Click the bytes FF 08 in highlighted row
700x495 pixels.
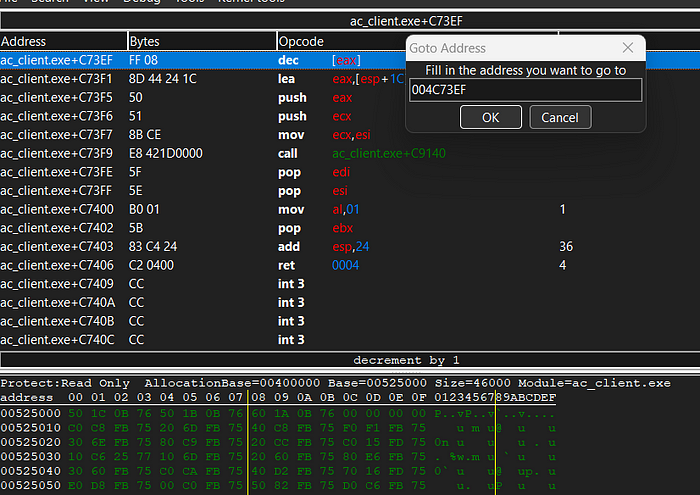point(143,60)
